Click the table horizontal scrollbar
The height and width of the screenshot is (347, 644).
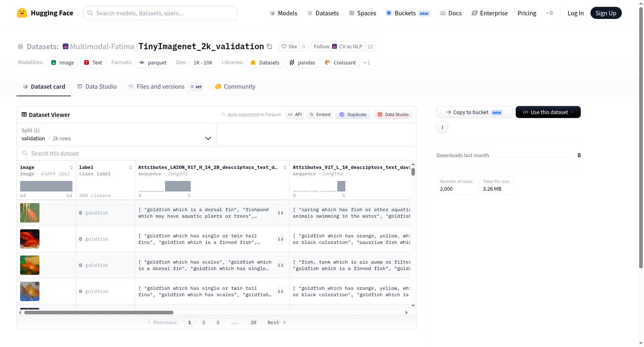pos(99,312)
